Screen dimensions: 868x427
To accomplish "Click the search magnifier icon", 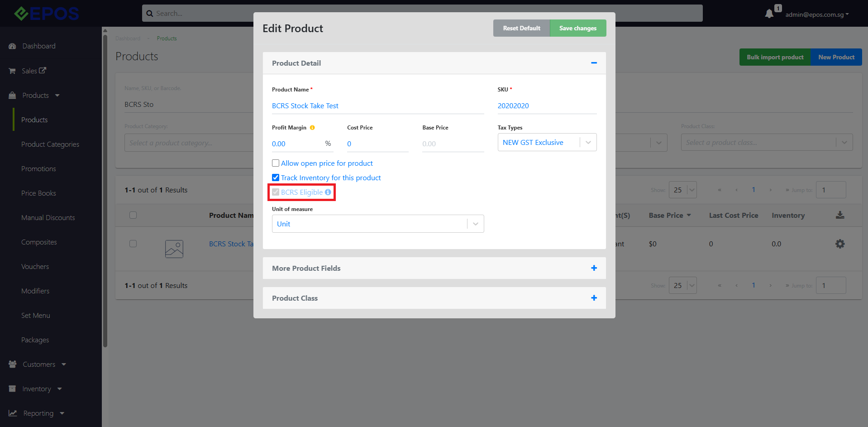I will tap(150, 14).
